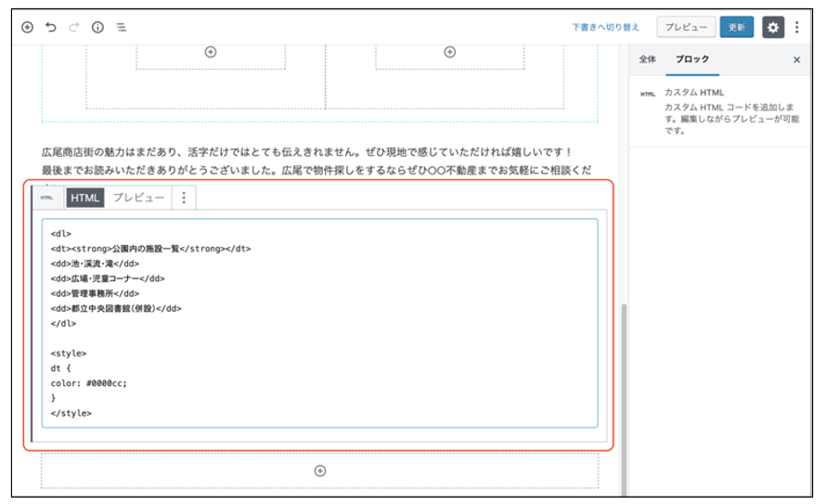Click the custom HTML block type icon
Viewport: 826px width, 504px height.
(x=46, y=198)
